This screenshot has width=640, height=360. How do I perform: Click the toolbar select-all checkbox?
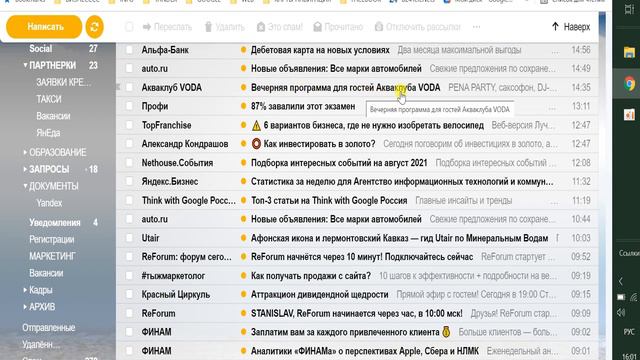pyautogui.click(x=129, y=27)
